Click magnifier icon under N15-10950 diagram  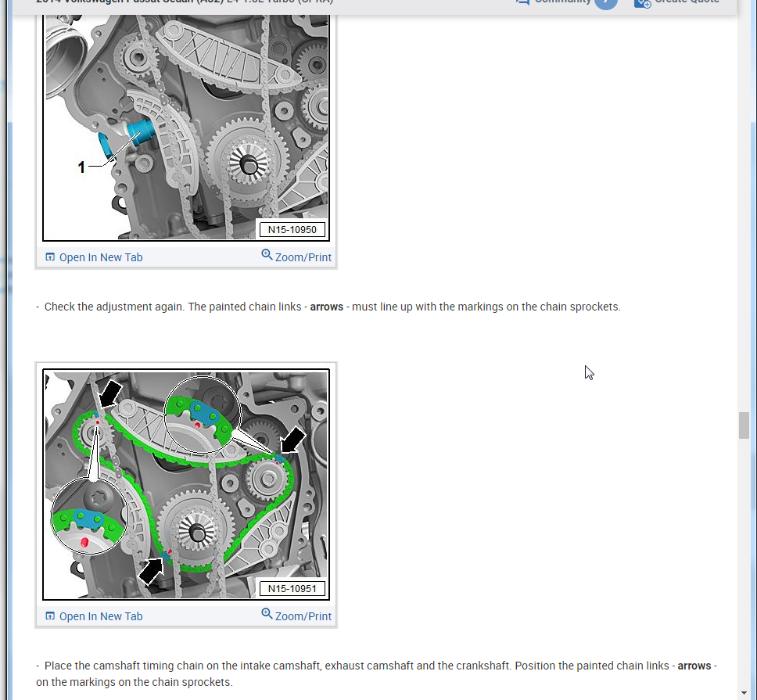pos(267,254)
